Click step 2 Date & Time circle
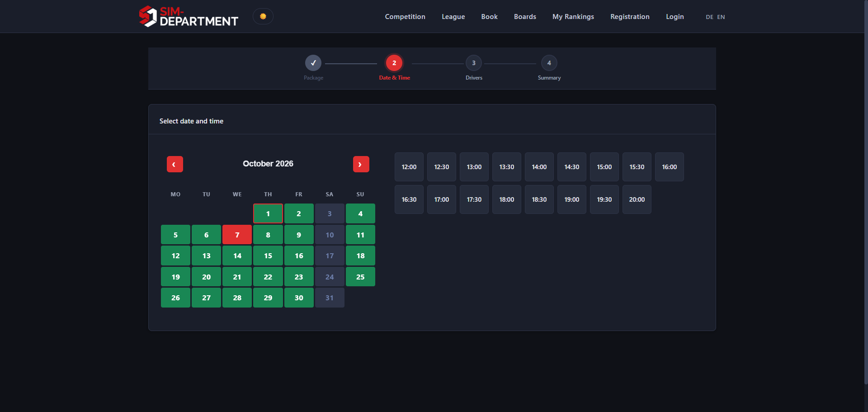Screen dimensions: 868x412 pos(394,63)
